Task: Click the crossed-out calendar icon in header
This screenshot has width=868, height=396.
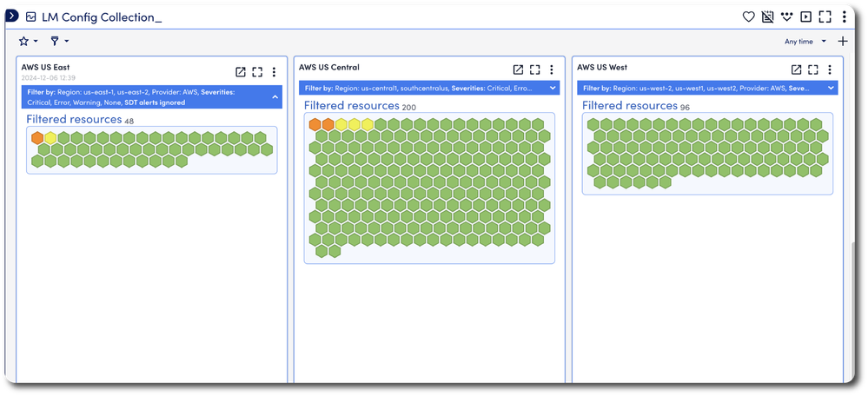Action: tap(767, 16)
